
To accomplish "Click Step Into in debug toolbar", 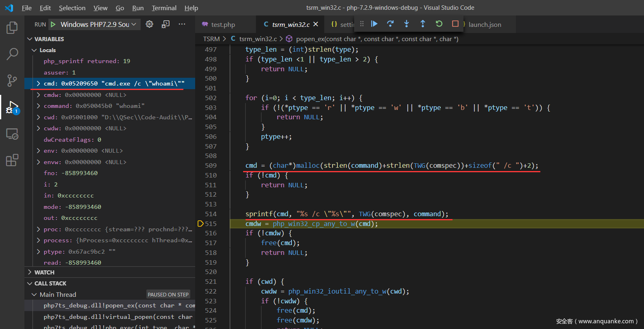I will [x=407, y=24].
